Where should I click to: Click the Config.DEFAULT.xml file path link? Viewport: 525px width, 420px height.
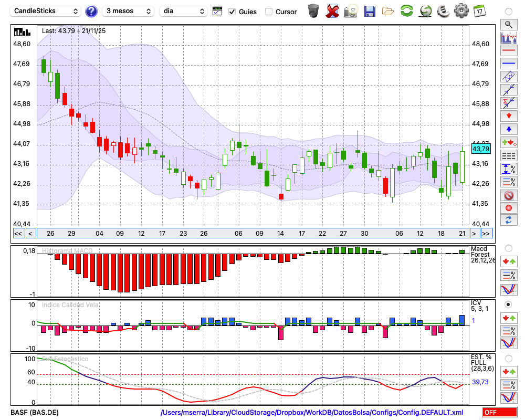coord(312,413)
